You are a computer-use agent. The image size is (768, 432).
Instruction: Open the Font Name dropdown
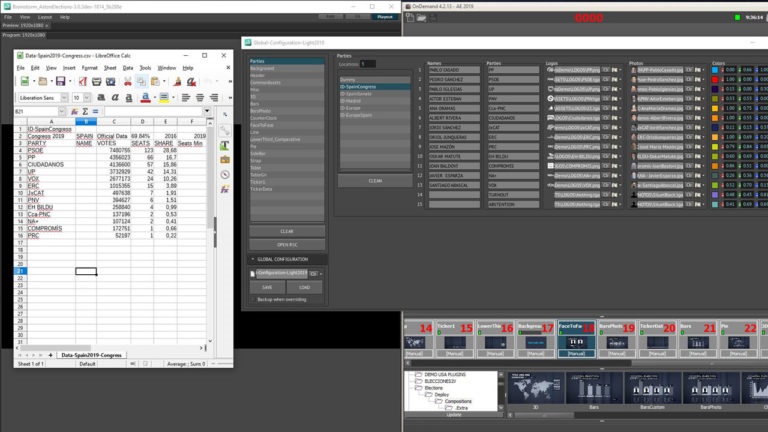click(64, 97)
